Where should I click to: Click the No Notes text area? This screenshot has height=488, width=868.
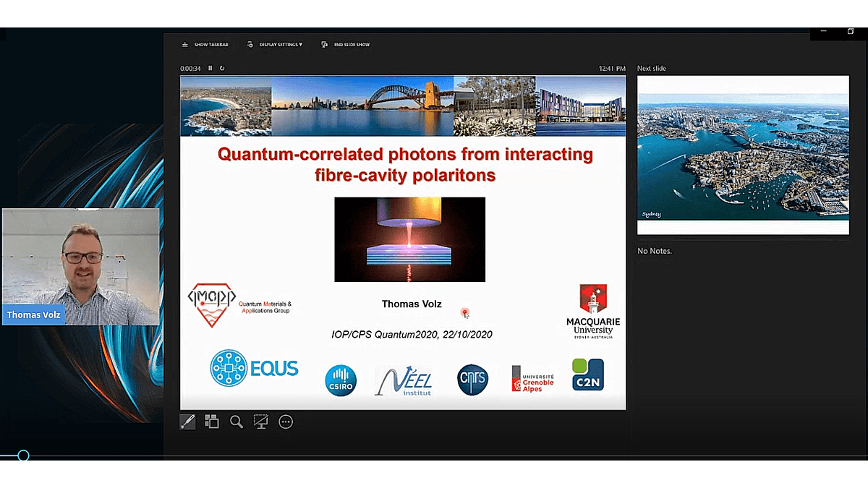pos(655,251)
